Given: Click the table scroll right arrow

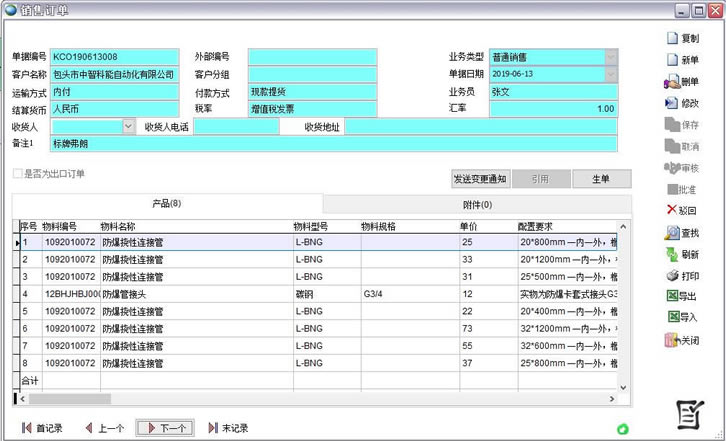Looking at the screenshot, I should point(612,398).
